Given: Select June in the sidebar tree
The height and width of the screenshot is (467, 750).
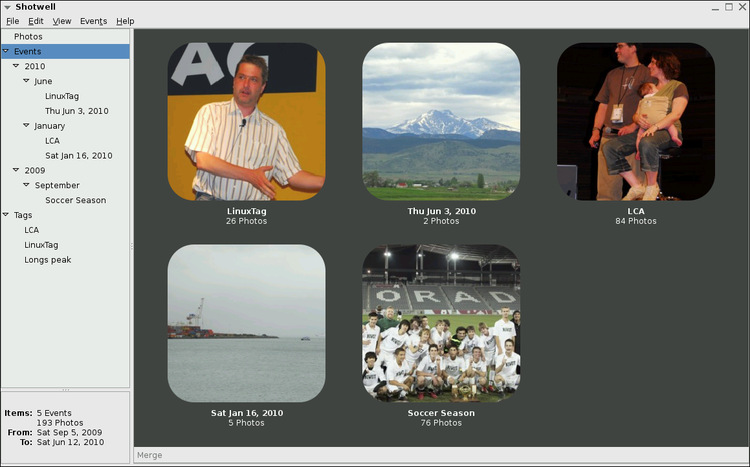Looking at the screenshot, I should (43, 81).
